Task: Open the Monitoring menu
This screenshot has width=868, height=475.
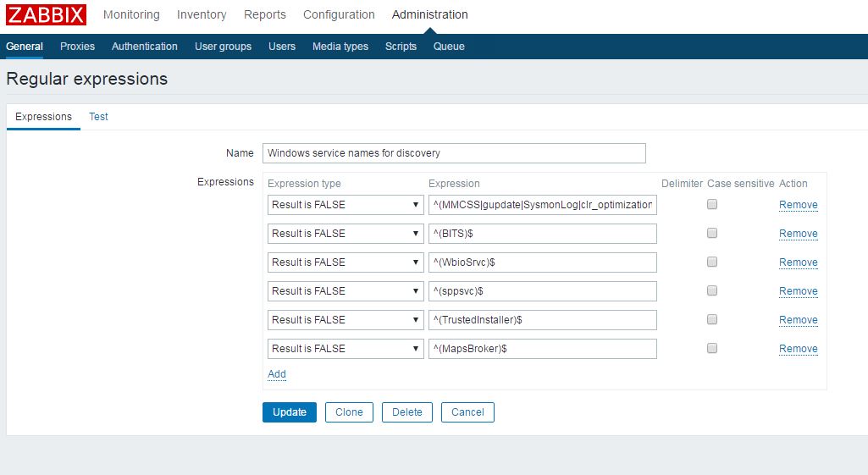Action: (131, 14)
